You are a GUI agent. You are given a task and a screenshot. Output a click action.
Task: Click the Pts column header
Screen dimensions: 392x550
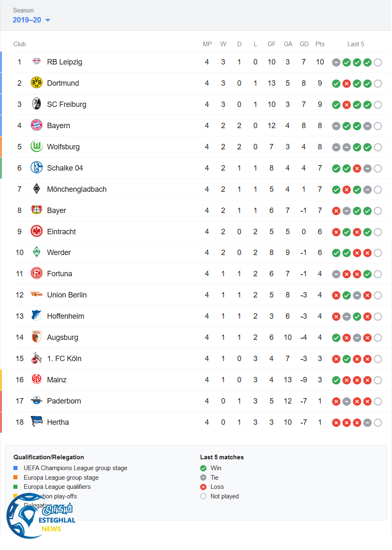pyautogui.click(x=320, y=44)
